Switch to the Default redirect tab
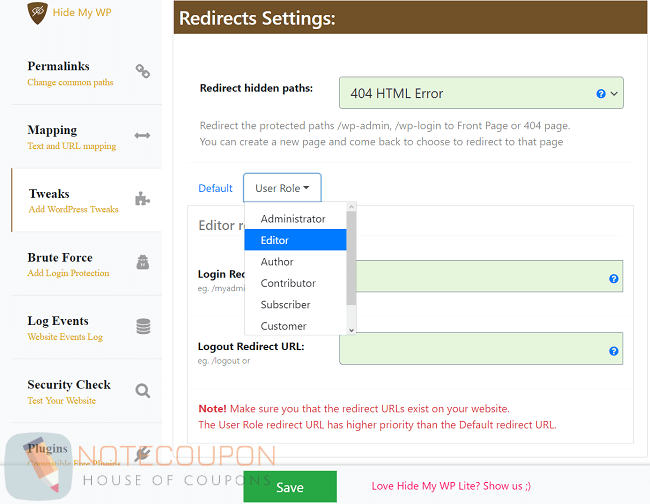The image size is (650, 504). pos(215,188)
